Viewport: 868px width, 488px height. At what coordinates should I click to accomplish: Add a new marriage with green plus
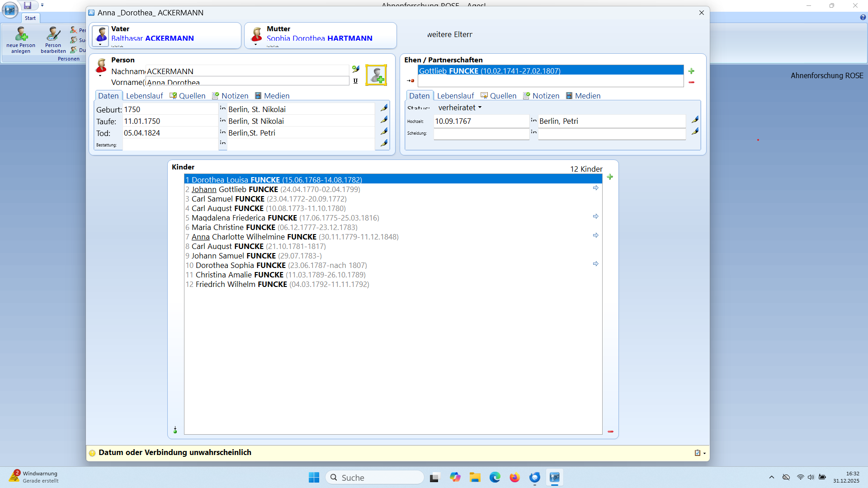(691, 71)
